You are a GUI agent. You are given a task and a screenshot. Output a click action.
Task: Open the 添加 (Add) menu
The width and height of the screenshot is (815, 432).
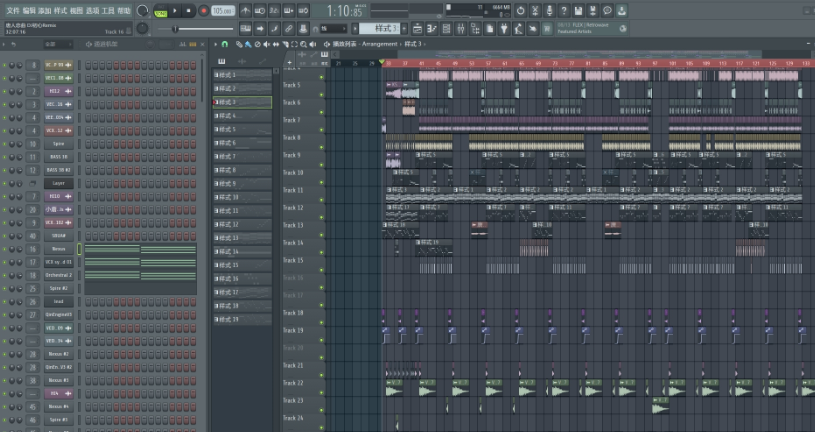click(x=45, y=10)
